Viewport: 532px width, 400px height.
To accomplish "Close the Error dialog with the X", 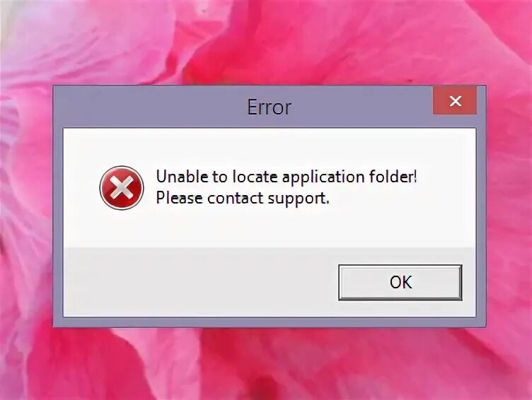I will click(455, 100).
